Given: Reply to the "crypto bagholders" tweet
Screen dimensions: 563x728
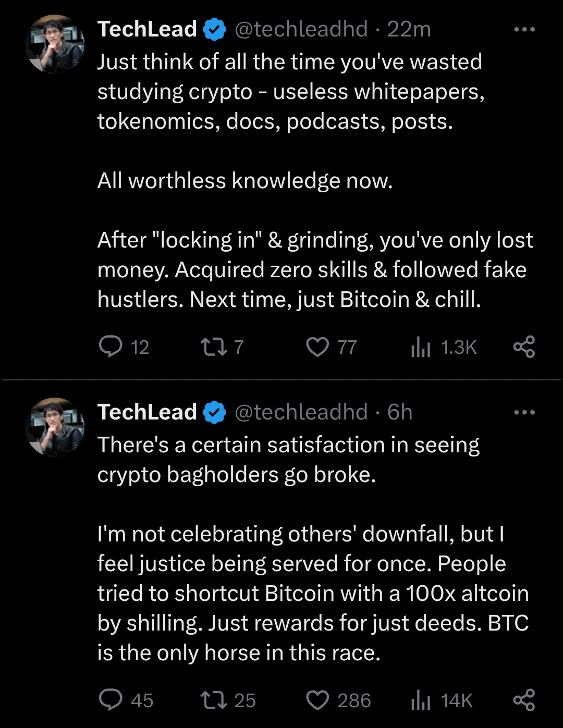Looking at the screenshot, I should click(x=111, y=700).
